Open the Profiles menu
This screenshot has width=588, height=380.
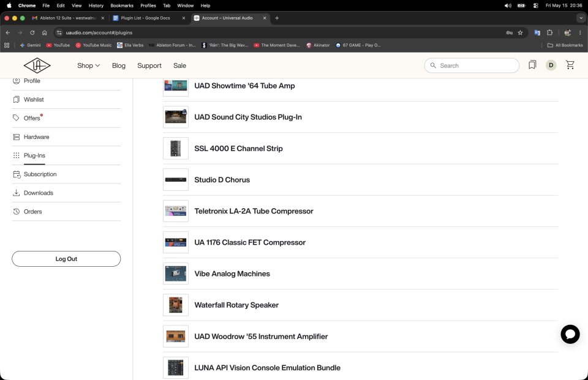148,6
